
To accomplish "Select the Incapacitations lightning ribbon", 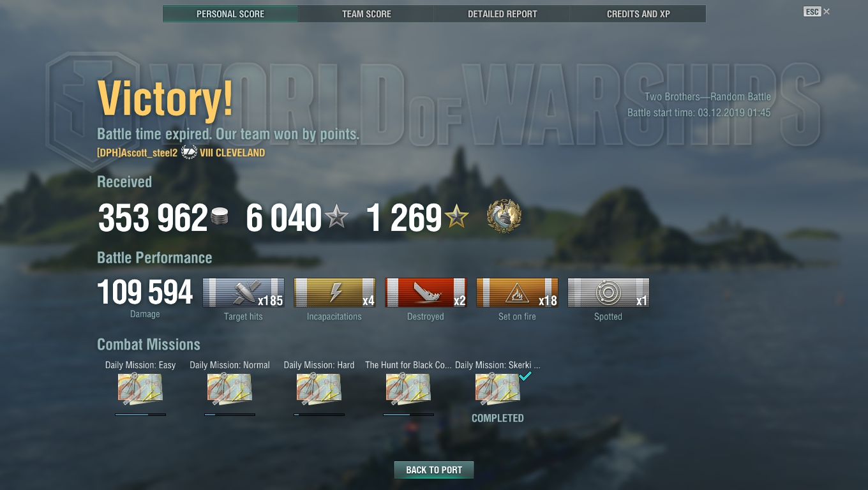I will [334, 292].
